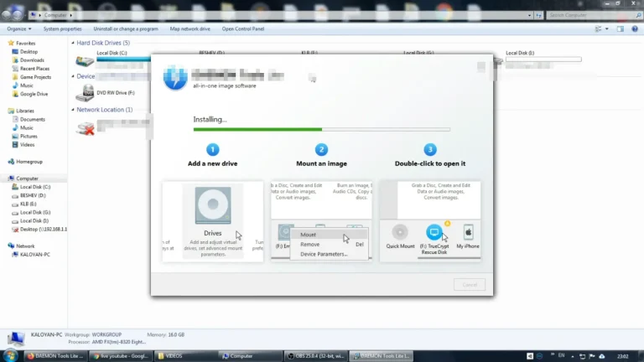
Task: Collapse the Network Location (1) group
Action: pos(73,110)
